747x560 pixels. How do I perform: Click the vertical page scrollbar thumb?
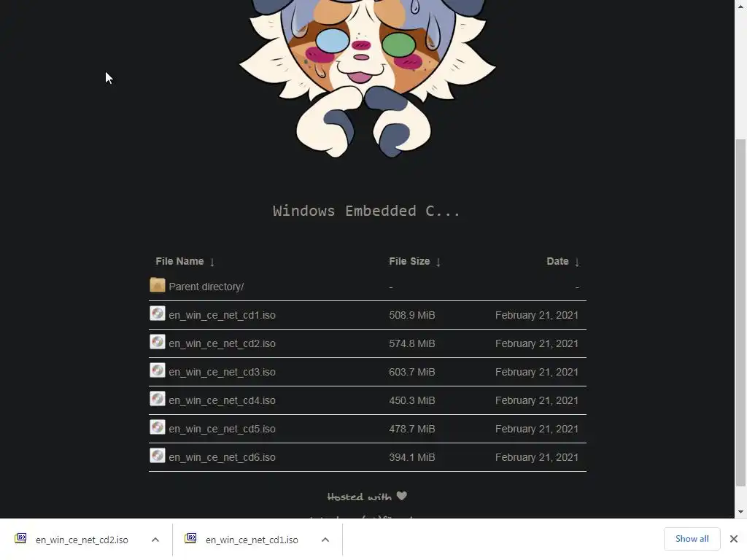pos(740,312)
